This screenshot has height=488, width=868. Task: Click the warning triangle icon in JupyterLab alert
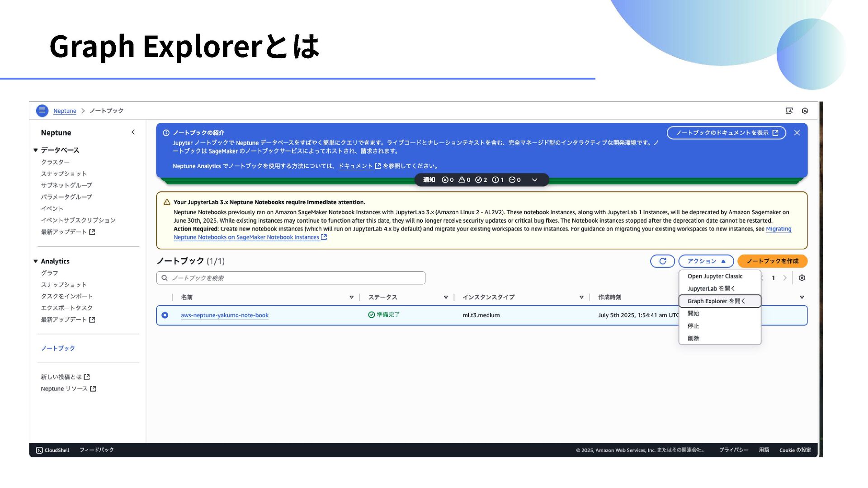coord(167,202)
